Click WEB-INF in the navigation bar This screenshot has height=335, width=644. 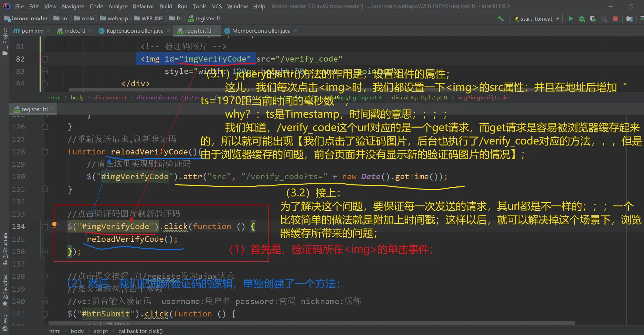148,19
